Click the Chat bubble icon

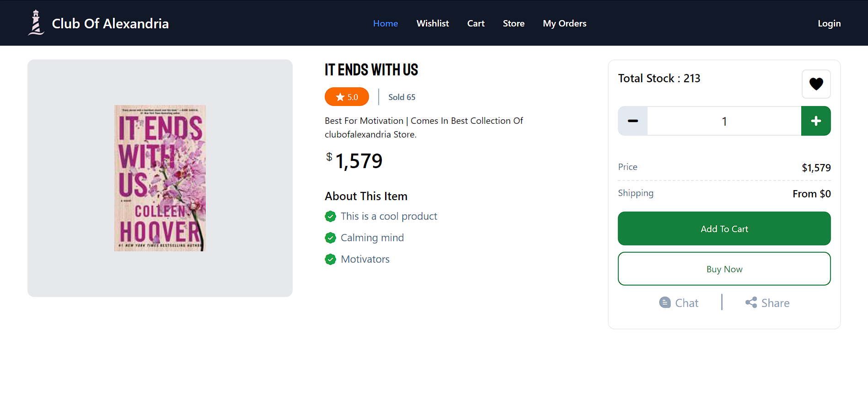(665, 302)
